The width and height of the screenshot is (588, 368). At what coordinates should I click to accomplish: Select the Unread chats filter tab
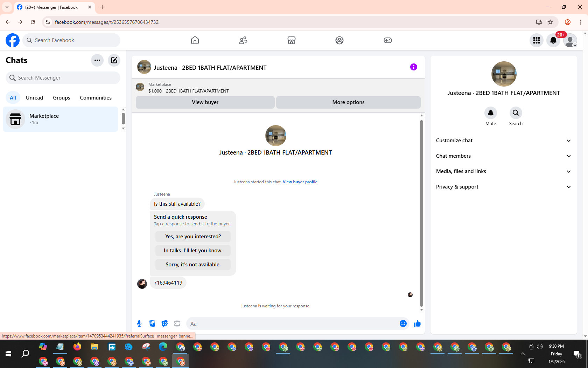(x=35, y=98)
